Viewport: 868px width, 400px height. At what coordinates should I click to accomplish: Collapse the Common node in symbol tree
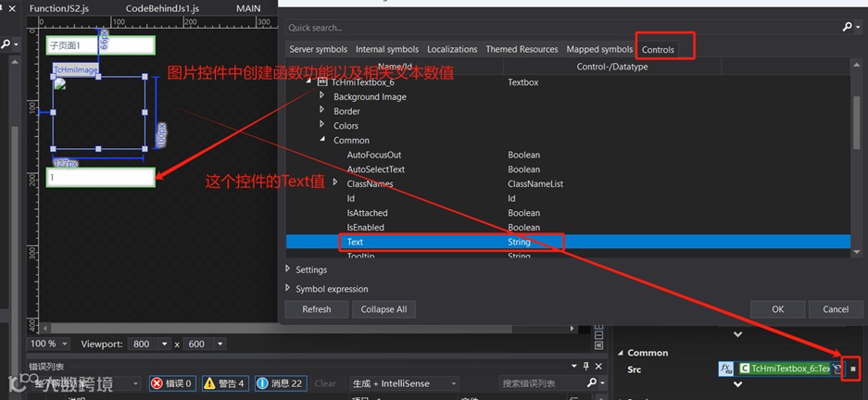click(322, 140)
